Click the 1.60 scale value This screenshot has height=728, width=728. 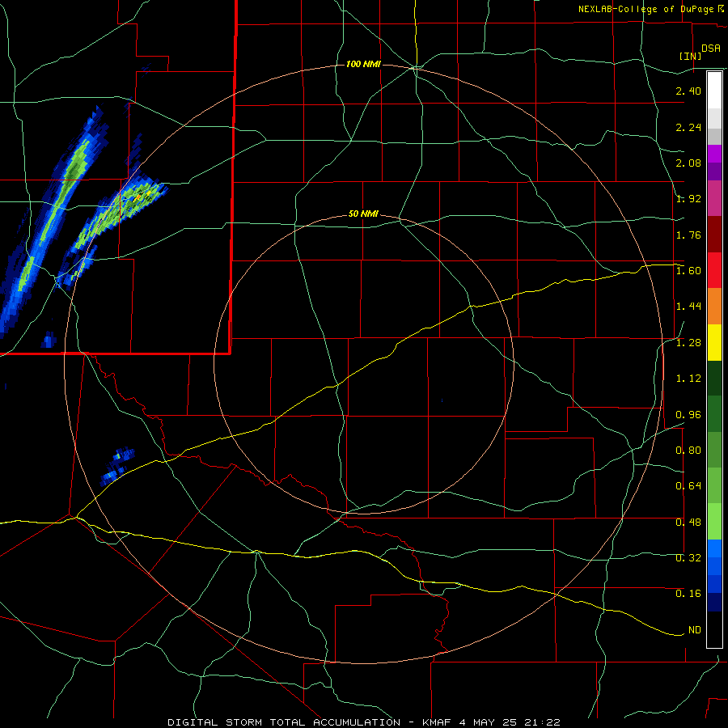(688, 271)
